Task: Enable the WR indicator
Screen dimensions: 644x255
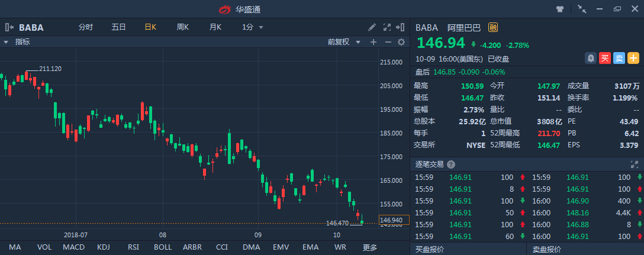Action: (340, 247)
